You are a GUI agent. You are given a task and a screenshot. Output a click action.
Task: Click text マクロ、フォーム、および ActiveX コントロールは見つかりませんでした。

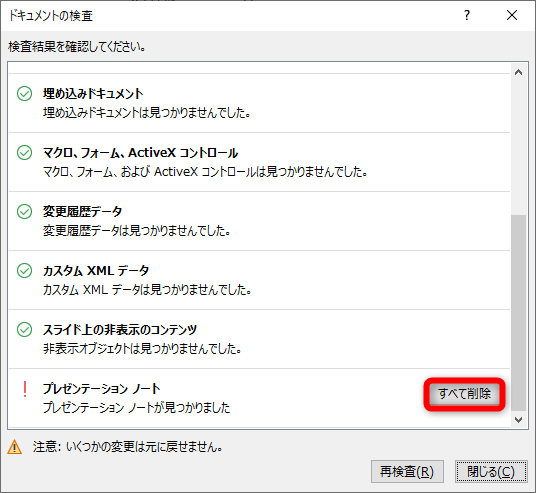click(x=205, y=172)
